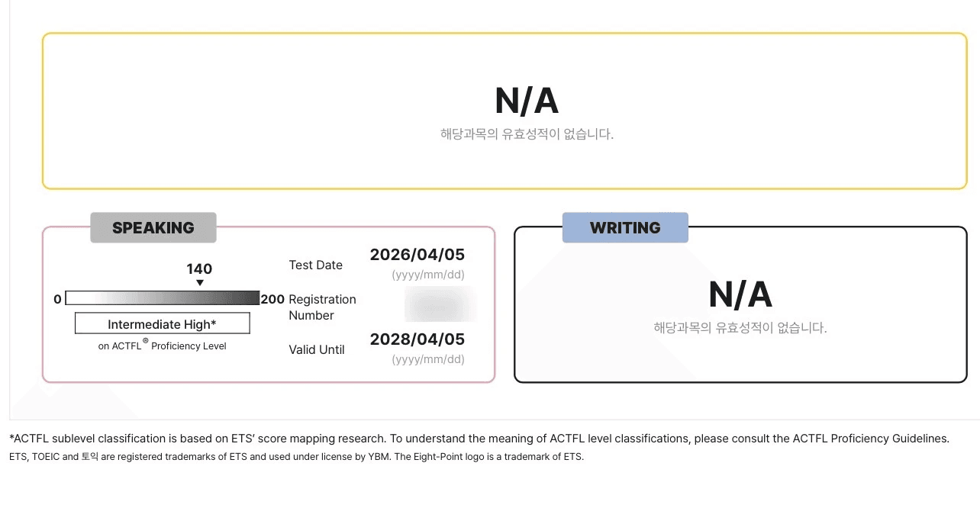This screenshot has height=508, width=980.
Task: Click the 200 maximum score label
Action: 272,299
